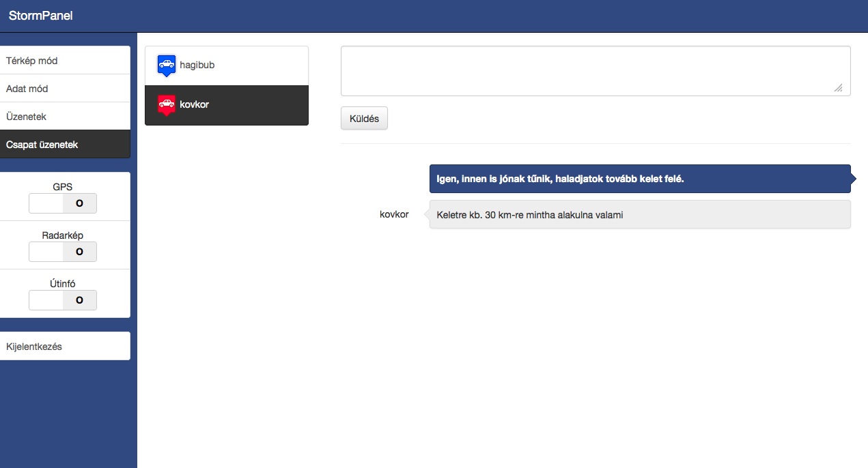Screen dimensions: 868x468
Task: Click the message 'Igen, innen is jónak tűnik'
Action: (640, 179)
